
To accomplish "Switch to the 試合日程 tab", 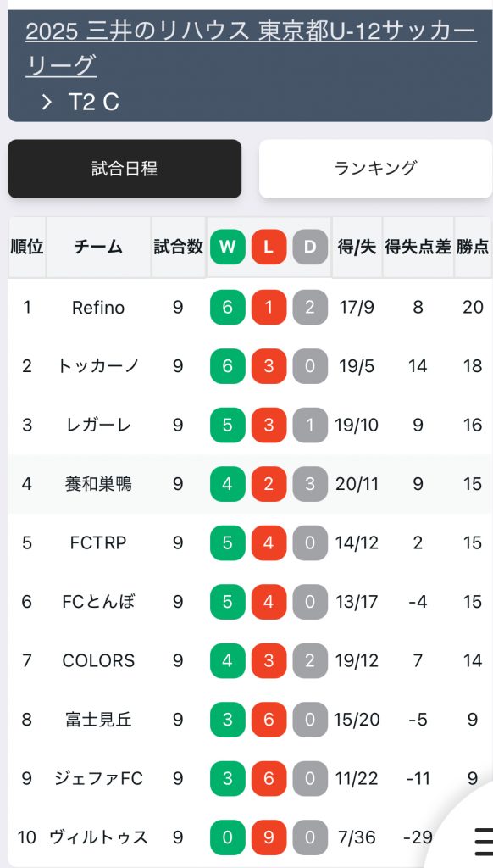I will coord(125,169).
